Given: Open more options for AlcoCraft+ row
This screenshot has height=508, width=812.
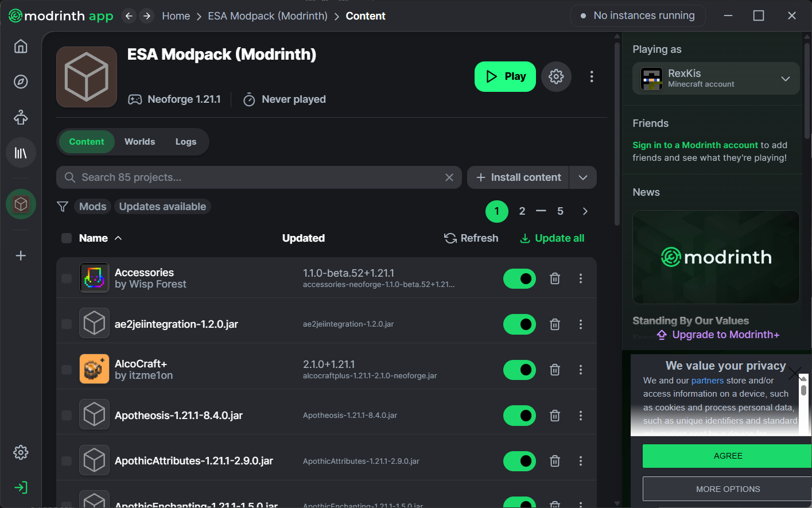Looking at the screenshot, I should tap(581, 370).
